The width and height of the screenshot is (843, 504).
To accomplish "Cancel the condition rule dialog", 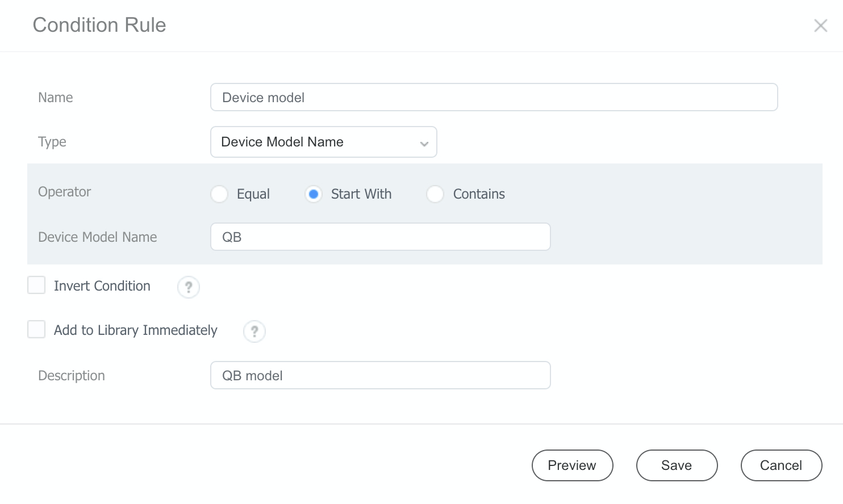I will point(781,465).
